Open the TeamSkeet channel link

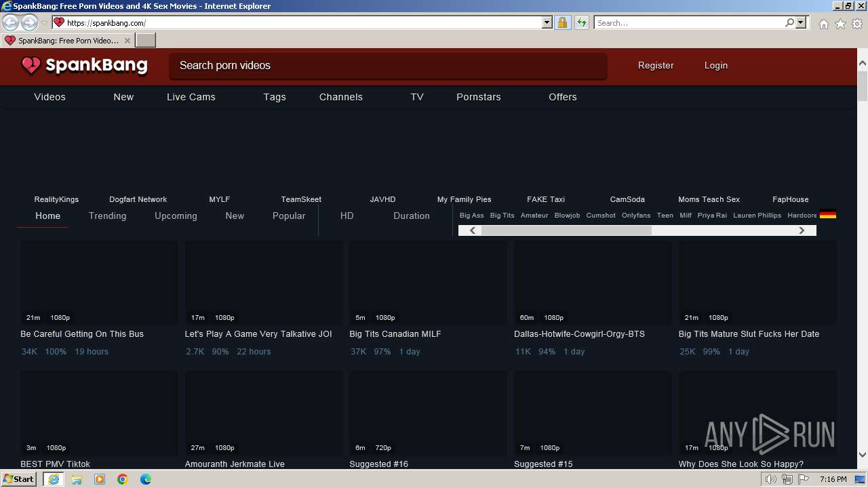[x=301, y=199]
